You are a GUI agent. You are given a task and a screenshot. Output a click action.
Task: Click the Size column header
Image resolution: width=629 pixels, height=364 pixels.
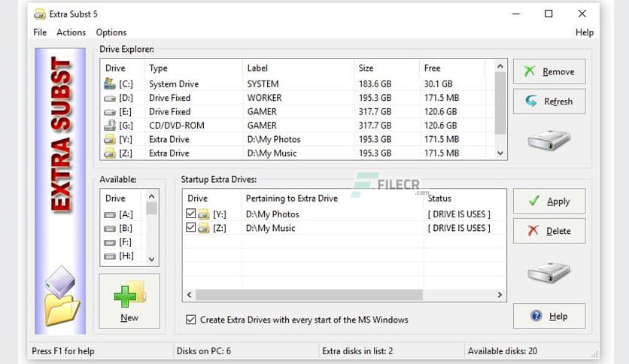pos(387,68)
